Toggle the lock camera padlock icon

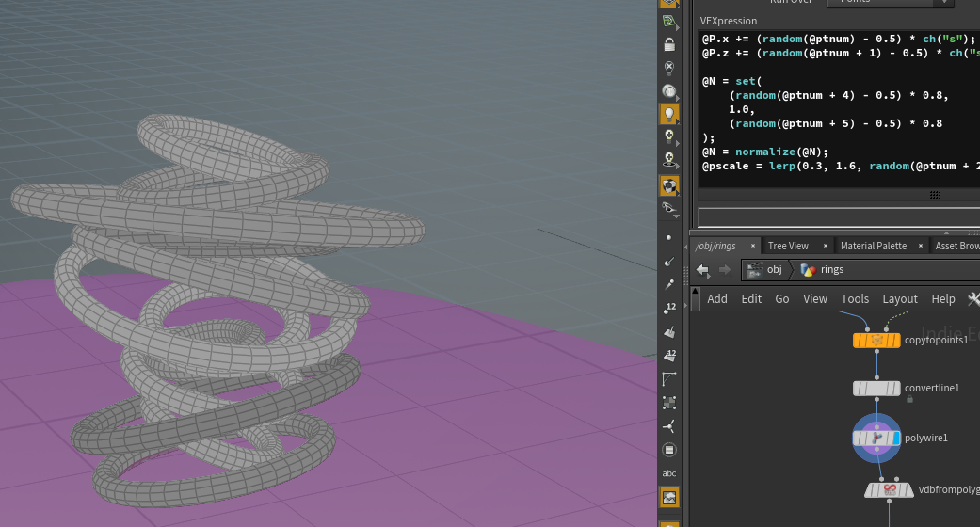(668, 44)
